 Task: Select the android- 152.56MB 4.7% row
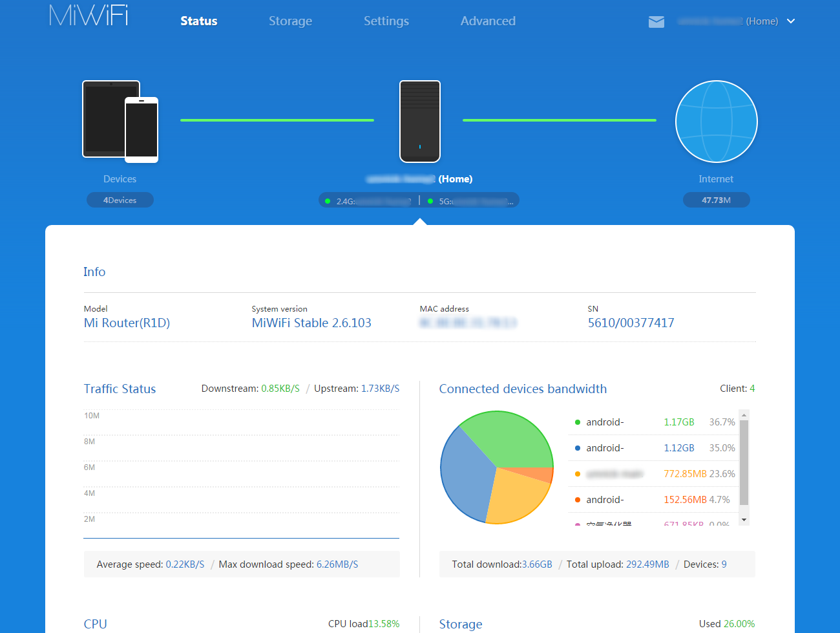tap(653, 500)
